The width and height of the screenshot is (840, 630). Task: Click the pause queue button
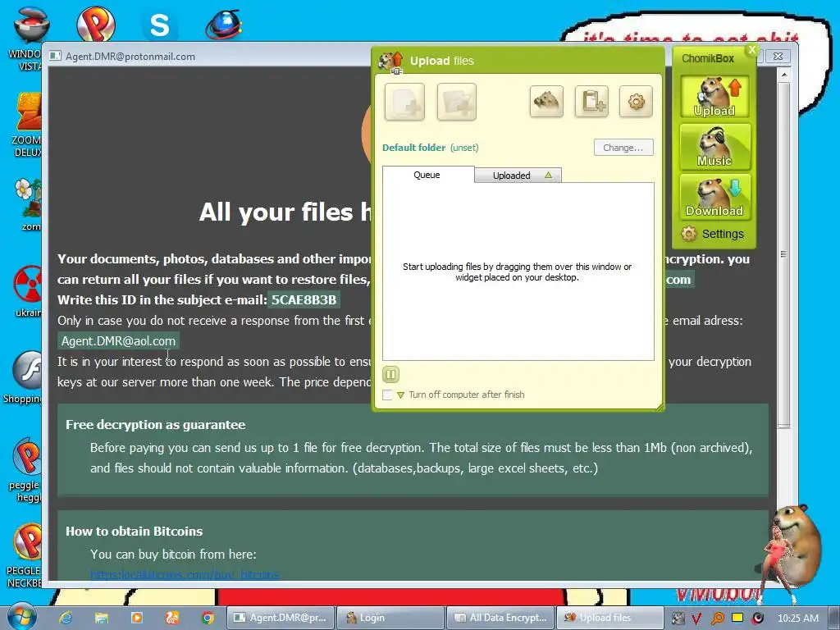tap(391, 374)
